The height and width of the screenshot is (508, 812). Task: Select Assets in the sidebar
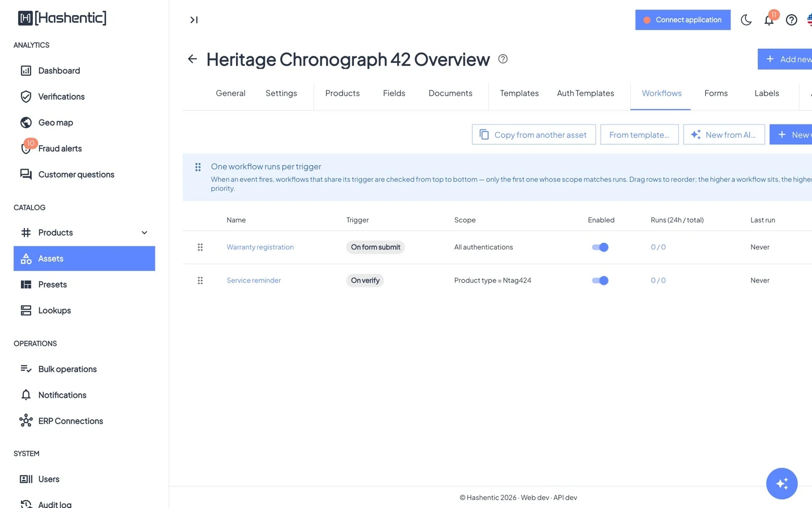84,259
